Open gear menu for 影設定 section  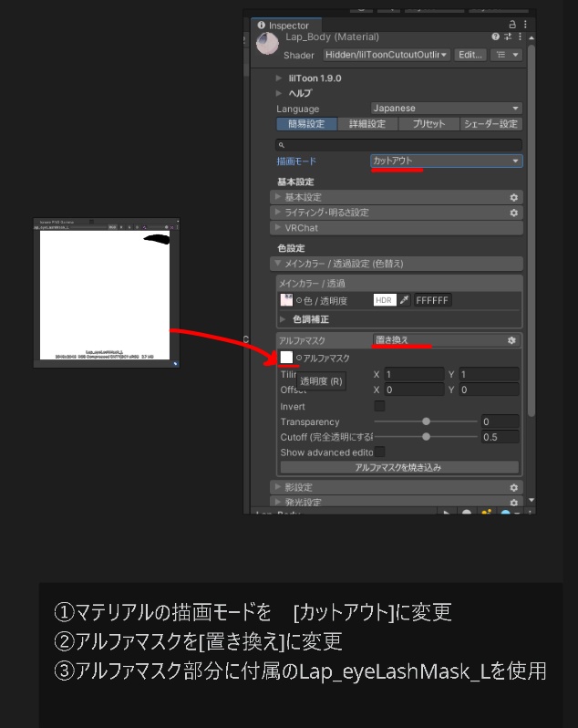coord(513,487)
